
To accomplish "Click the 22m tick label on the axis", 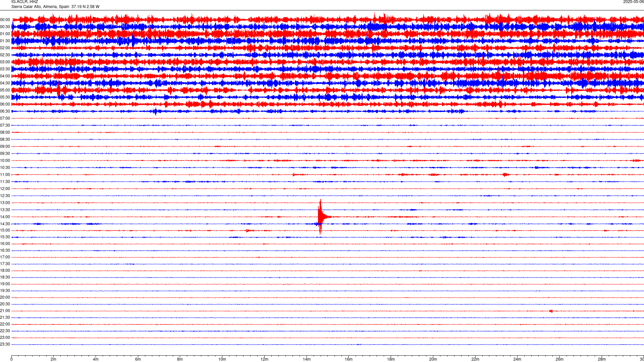I will coord(475,359).
